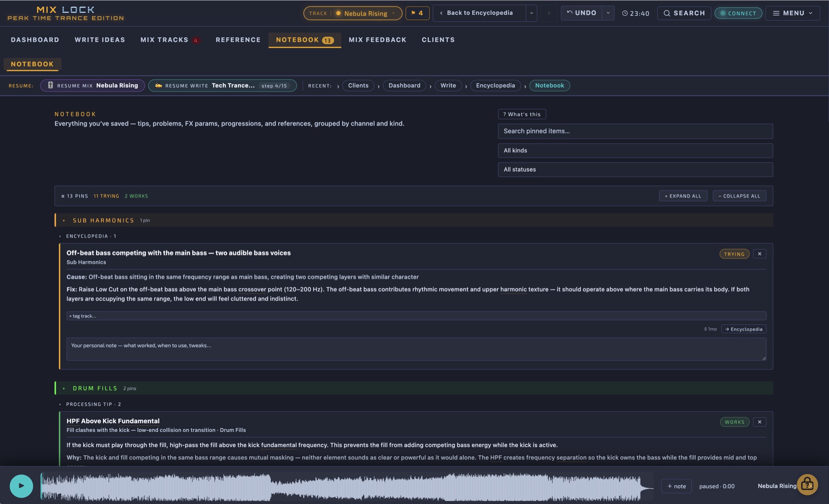Switch to the Write Ideas tab
Image resolution: width=829 pixels, height=504 pixels.
[100, 40]
